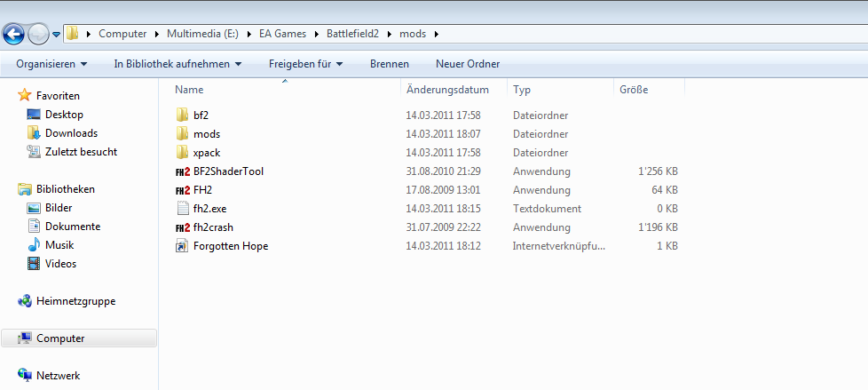Click mods in the address breadcrumb
The width and height of the screenshot is (868, 390).
coord(413,34)
